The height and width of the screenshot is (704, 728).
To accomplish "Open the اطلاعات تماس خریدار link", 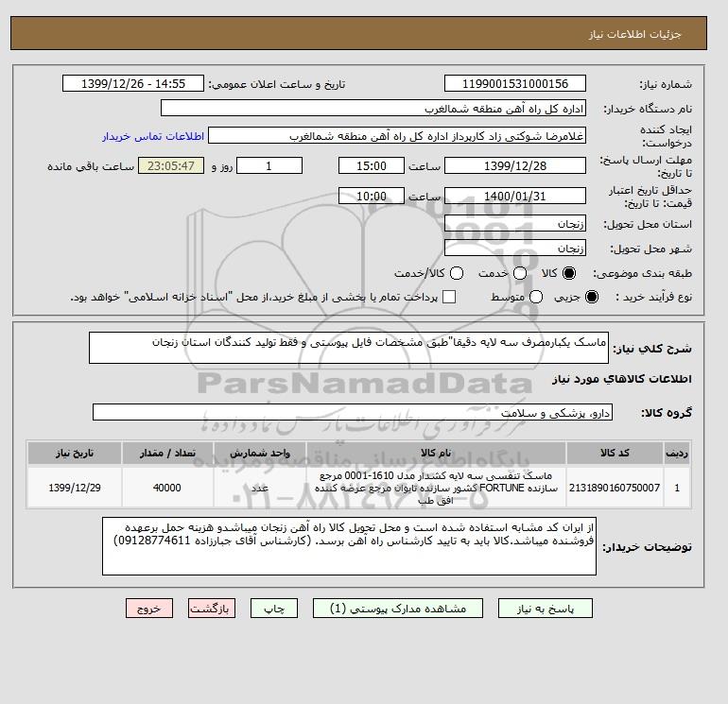I will click(x=153, y=136).
